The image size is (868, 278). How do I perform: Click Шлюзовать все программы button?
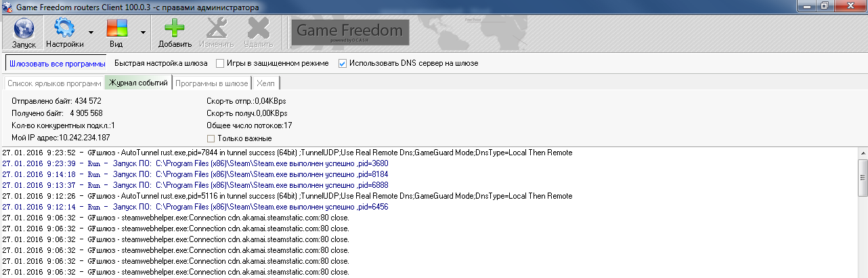tap(57, 63)
